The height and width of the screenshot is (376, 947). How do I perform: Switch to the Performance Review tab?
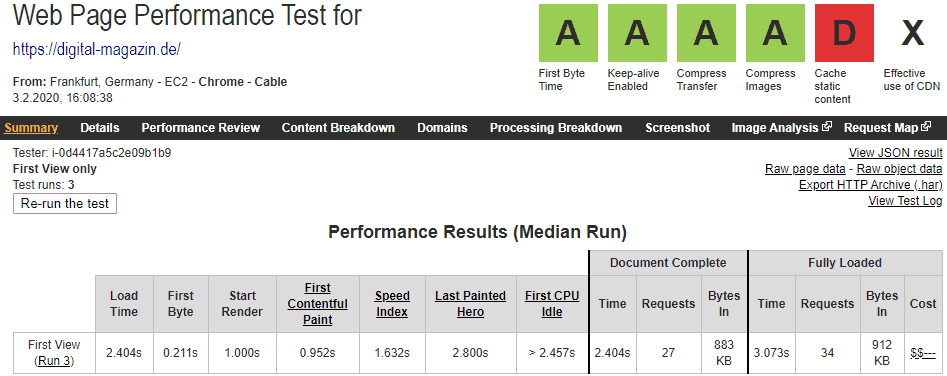pyautogui.click(x=201, y=128)
